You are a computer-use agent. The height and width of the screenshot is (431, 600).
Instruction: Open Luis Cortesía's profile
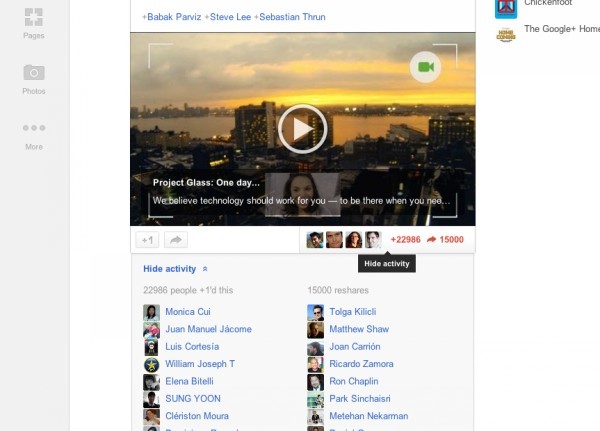192,346
